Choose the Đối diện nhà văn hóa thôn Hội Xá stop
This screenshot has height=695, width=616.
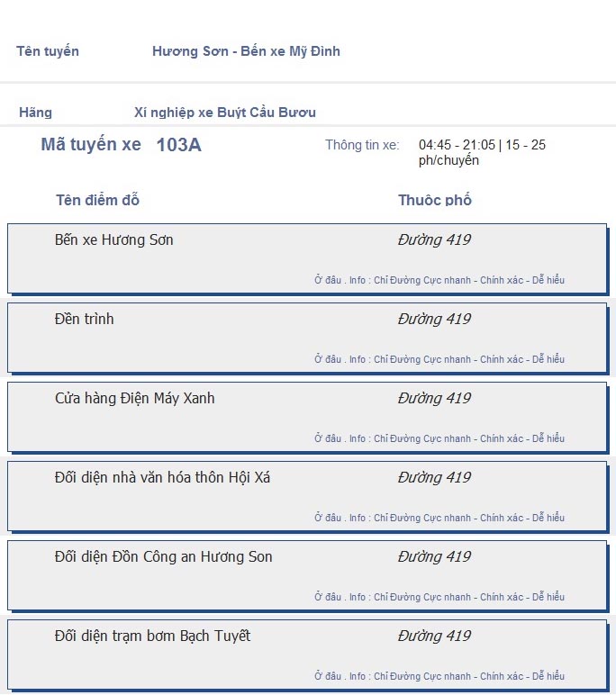click(x=162, y=477)
